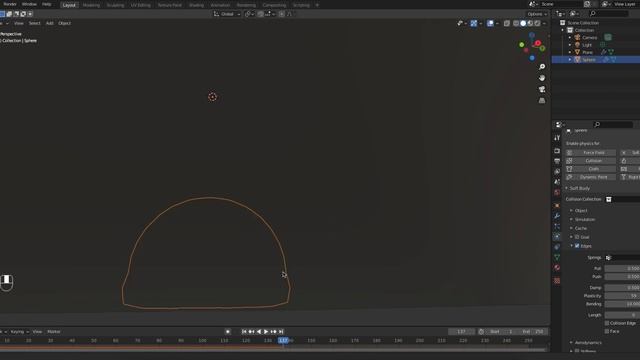
Task: Open the Object Constraints properties tab
Action: coord(557,247)
